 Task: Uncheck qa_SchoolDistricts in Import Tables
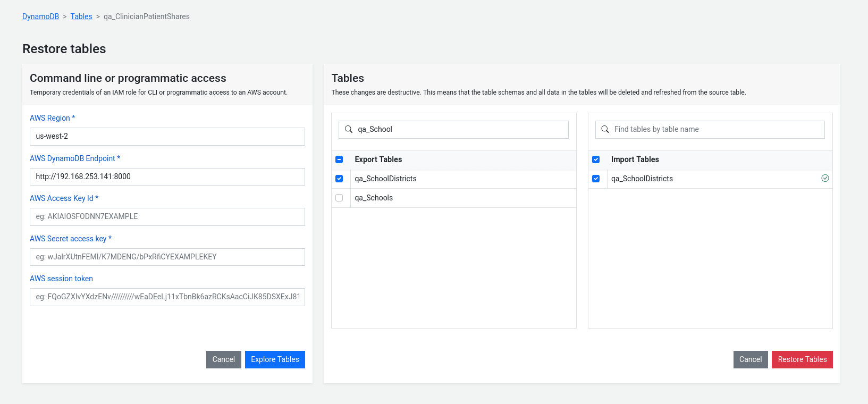click(596, 179)
